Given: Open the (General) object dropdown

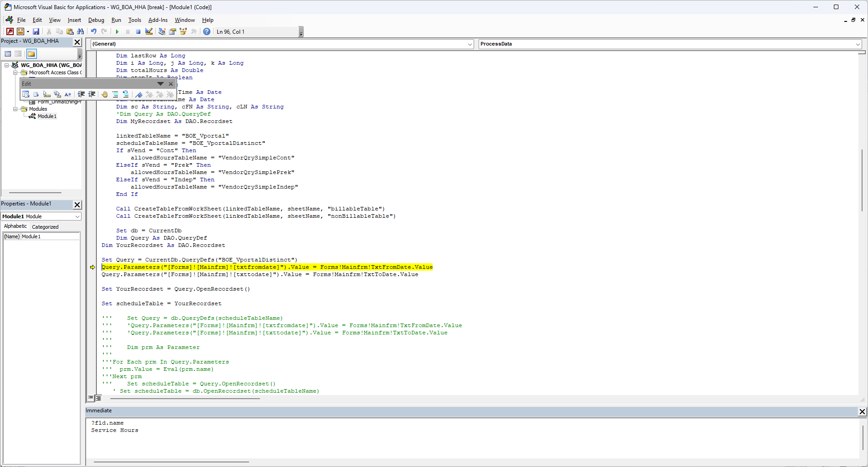Looking at the screenshot, I should tap(470, 44).
